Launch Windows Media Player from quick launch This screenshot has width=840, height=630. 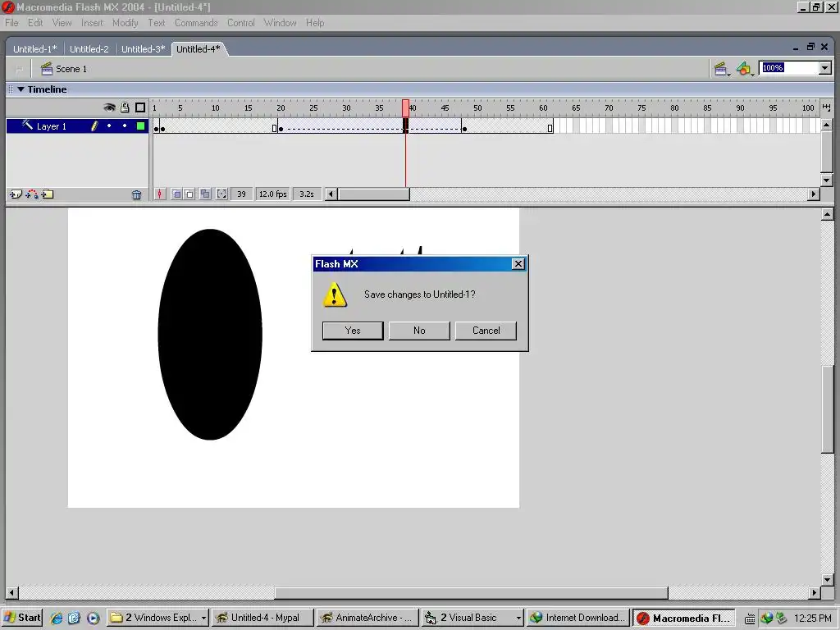tap(94, 618)
